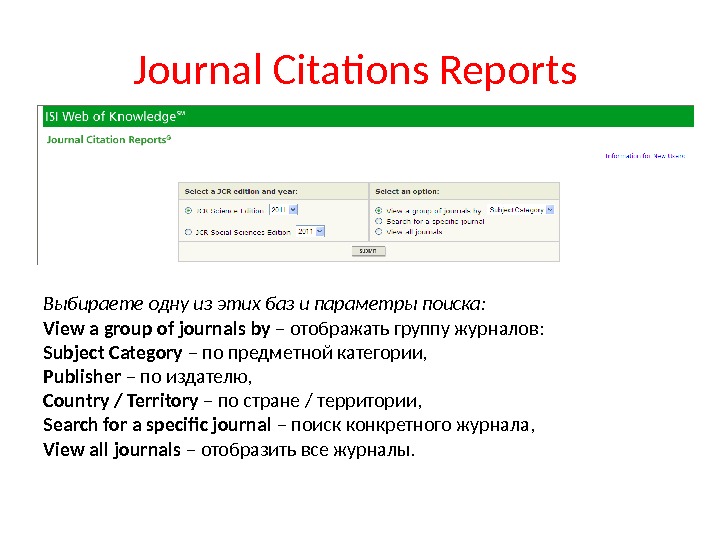This screenshot has width=720, height=540.
Task: Click the Journal Citation Reports heading
Action: [109, 140]
